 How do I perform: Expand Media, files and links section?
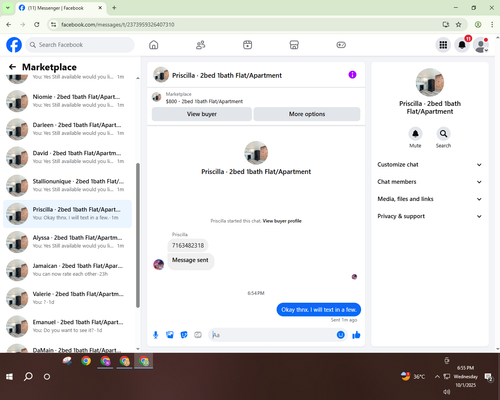(x=430, y=199)
